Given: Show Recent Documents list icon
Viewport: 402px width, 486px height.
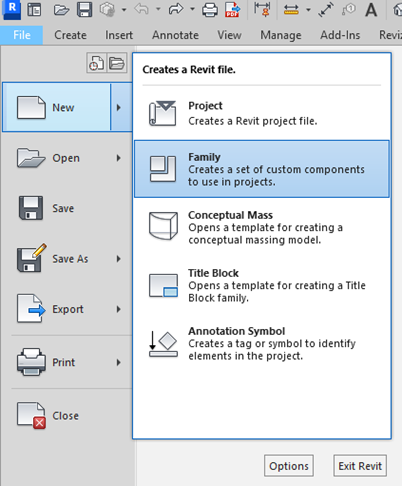Looking at the screenshot, I should [96, 63].
